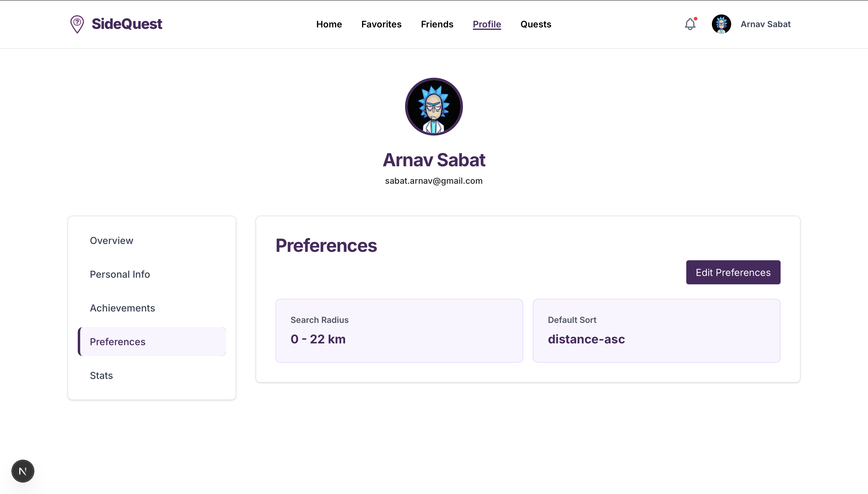Click the SideQuest map pin logo icon
Image resolution: width=868 pixels, height=494 pixels.
pos(77,24)
